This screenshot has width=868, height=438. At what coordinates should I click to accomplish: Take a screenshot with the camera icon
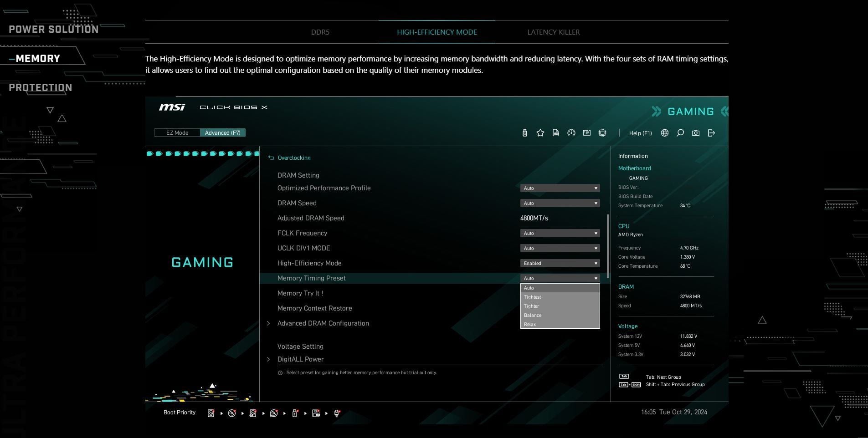695,133
